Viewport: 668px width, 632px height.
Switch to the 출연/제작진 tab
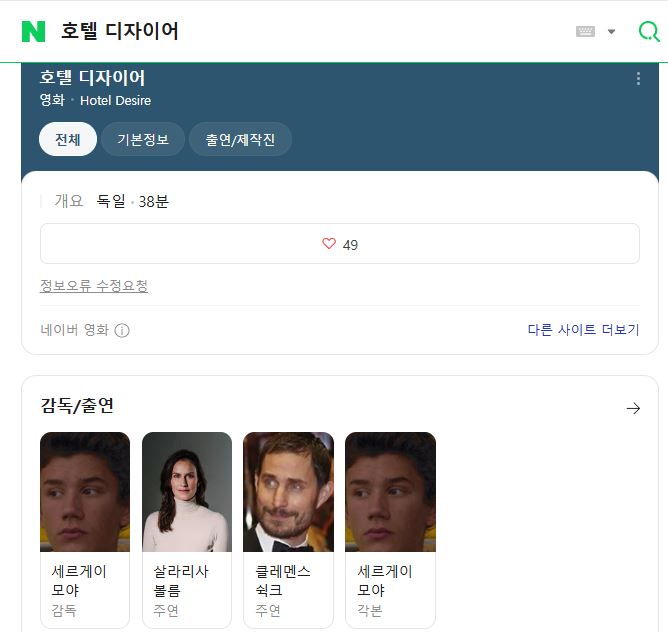click(240, 140)
